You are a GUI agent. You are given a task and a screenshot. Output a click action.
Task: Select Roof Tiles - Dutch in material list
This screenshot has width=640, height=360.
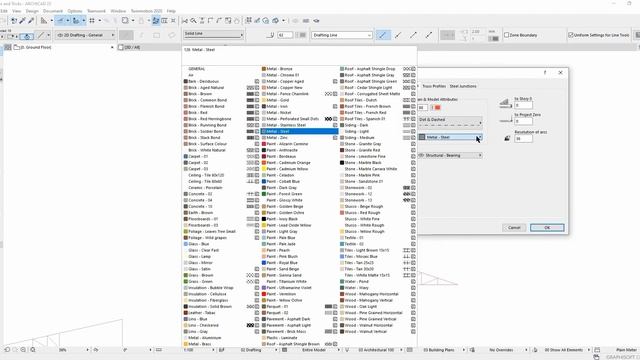378,100
